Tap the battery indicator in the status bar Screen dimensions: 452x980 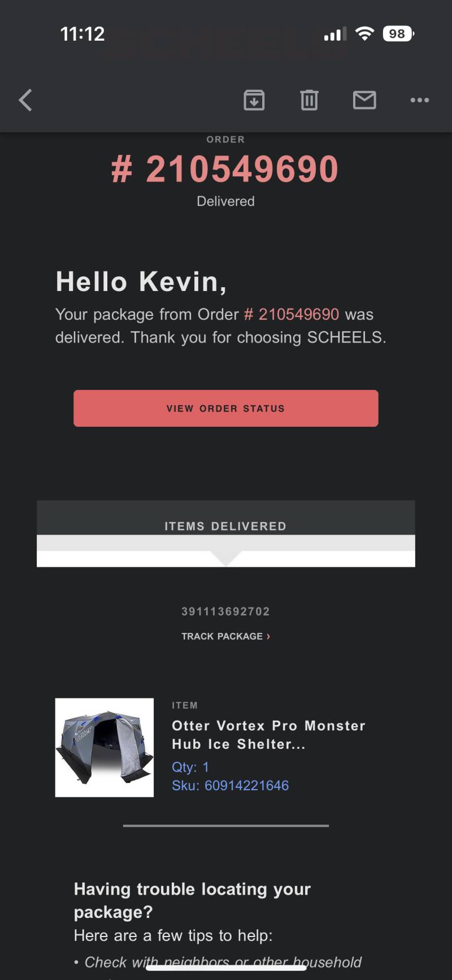click(x=398, y=34)
